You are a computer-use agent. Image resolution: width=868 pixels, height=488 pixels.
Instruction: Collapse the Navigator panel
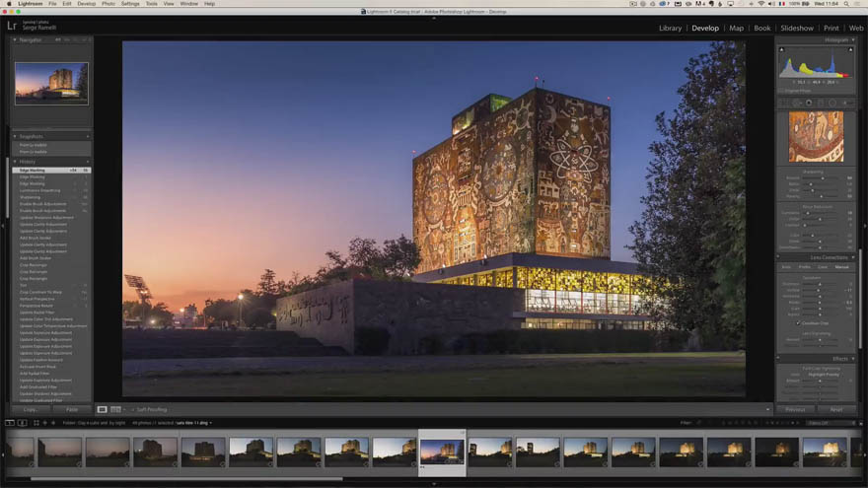(15, 39)
